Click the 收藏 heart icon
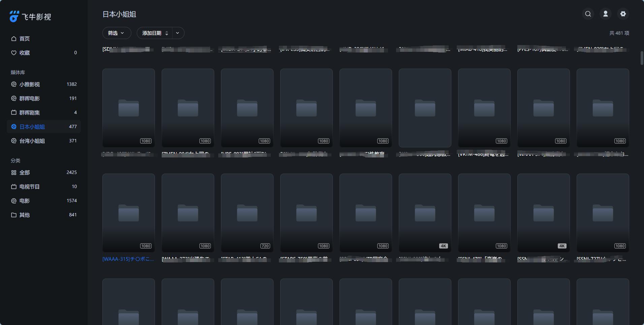 pyautogui.click(x=14, y=53)
